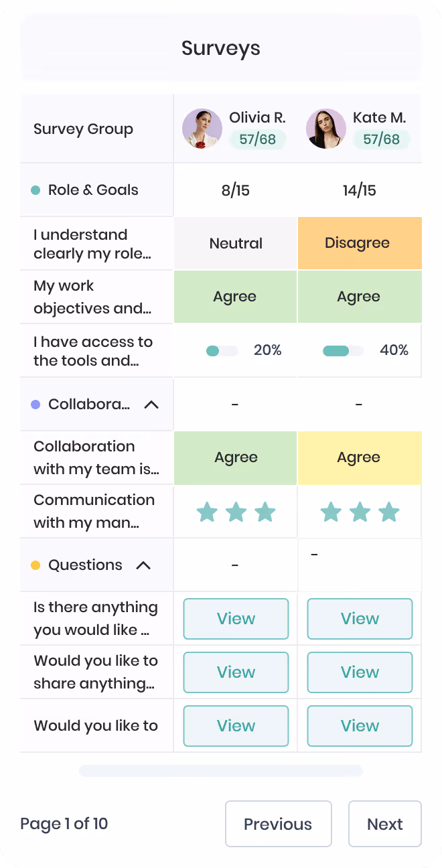Collapse the Questions group chevron
This screenshot has width=442, height=868.
(143, 565)
